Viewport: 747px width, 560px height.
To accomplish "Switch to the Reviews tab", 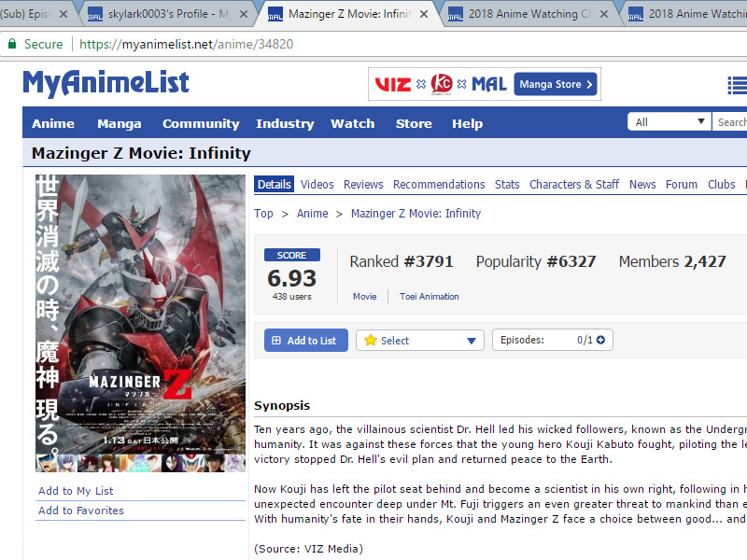I will coord(363,184).
